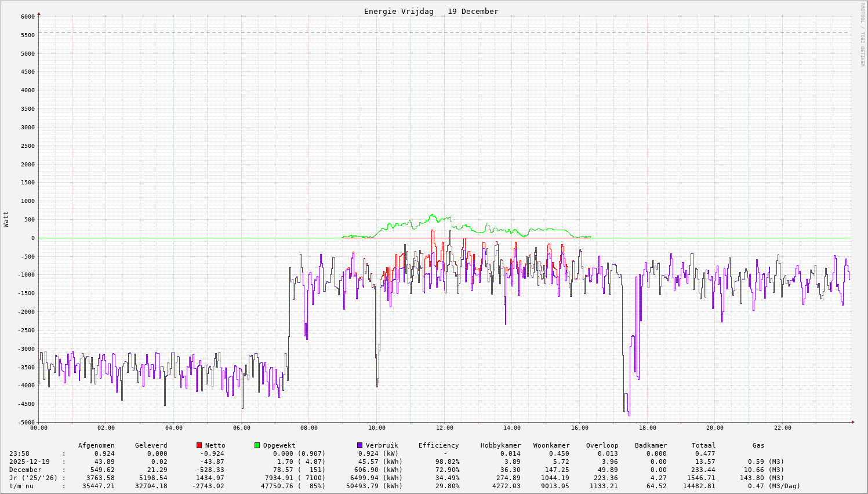Click the arrow at the x-axis right end
This screenshot has width=868, height=494.
tap(852, 422)
